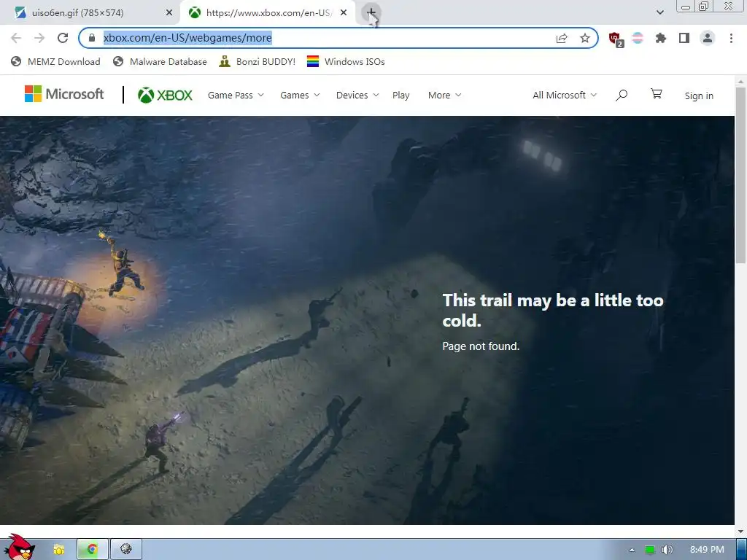This screenshot has width=747, height=560.
Task: Show hidden system tray icons
Action: 632,550
